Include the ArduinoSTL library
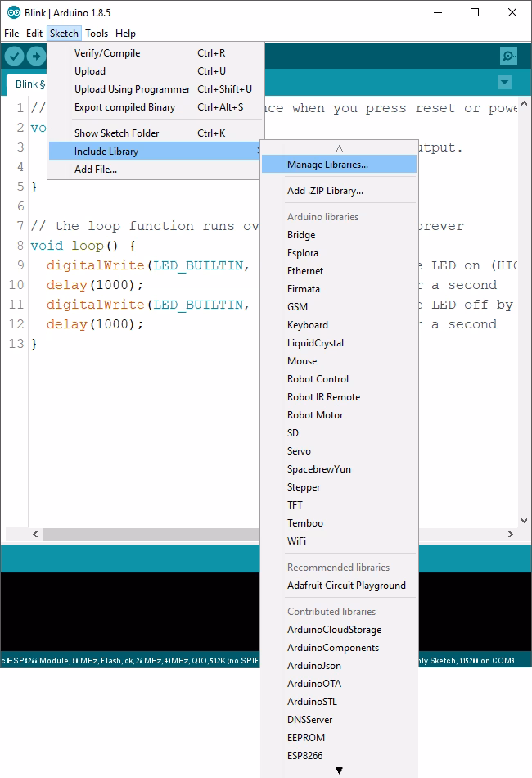 [339, 702]
